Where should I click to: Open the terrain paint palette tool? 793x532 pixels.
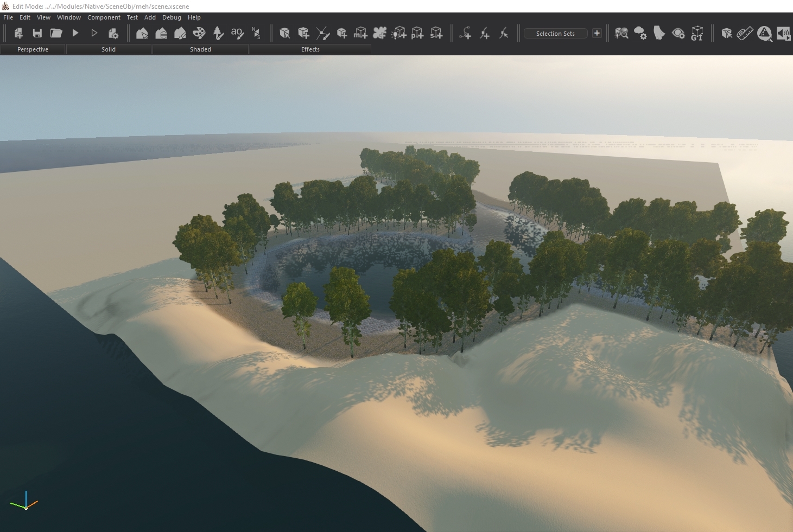pyautogui.click(x=199, y=33)
